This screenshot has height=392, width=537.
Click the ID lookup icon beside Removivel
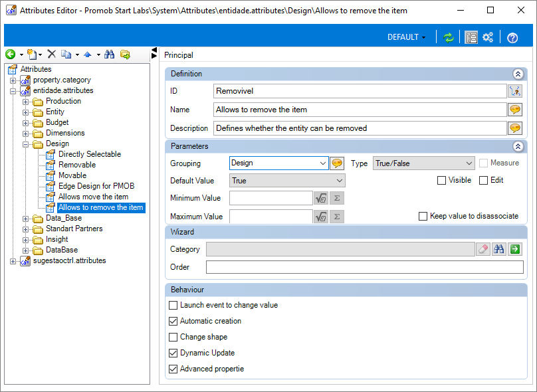point(515,91)
